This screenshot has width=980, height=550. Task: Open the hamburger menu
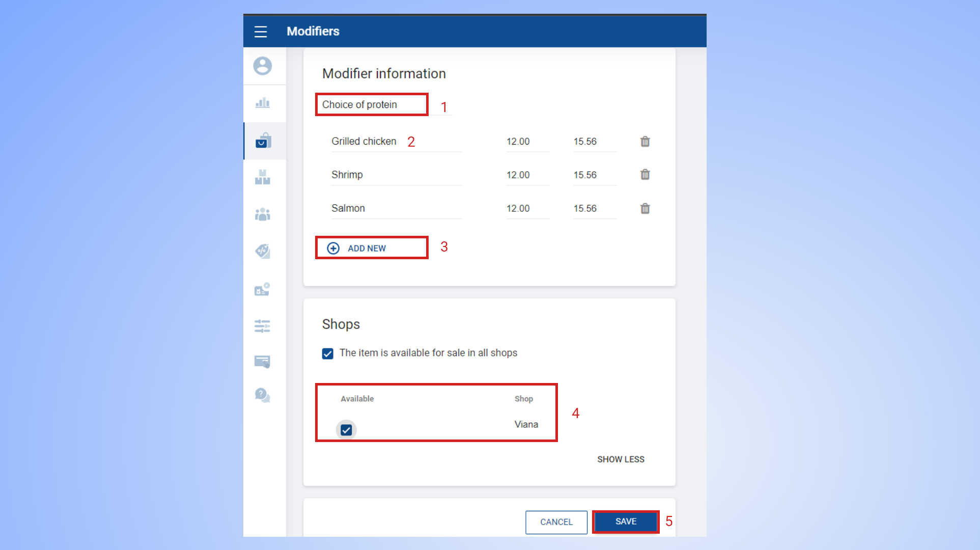(x=261, y=32)
